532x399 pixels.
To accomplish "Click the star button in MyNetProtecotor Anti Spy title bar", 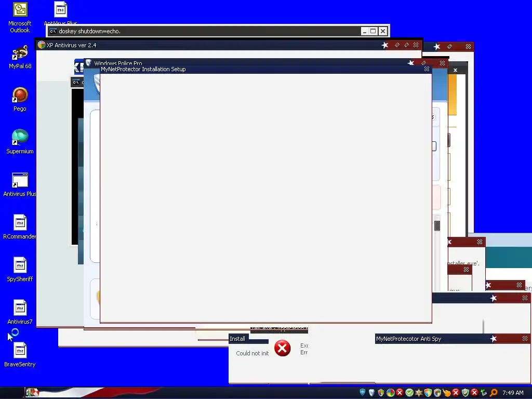I will coord(494,339).
